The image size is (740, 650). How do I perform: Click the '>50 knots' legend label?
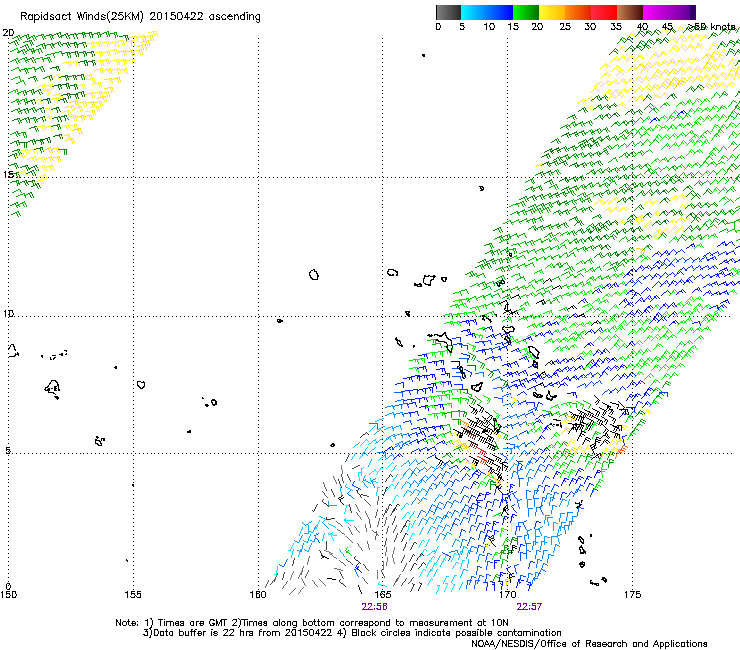click(712, 26)
